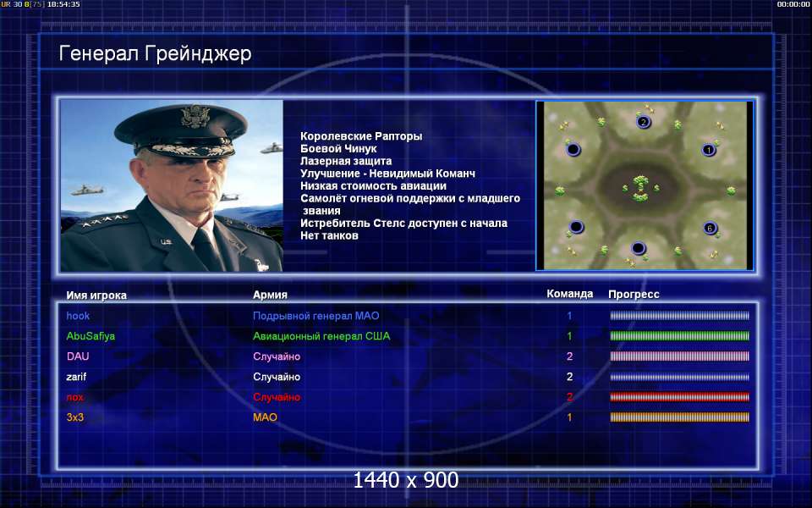Click the 00:00:00 timer in the corner
The image size is (812, 508).
click(793, 4)
